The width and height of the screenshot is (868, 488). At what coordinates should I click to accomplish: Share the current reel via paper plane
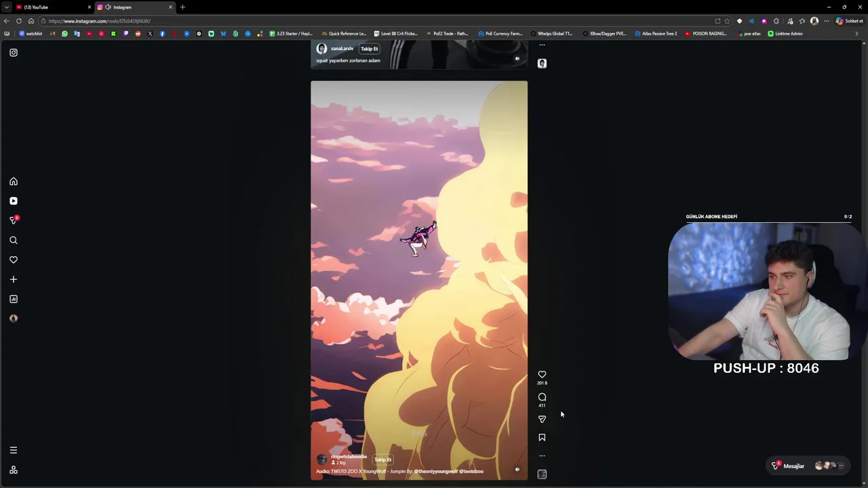point(542,420)
